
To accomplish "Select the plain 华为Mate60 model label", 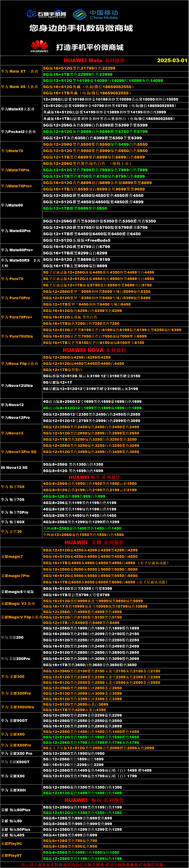I will [x=12, y=205].
